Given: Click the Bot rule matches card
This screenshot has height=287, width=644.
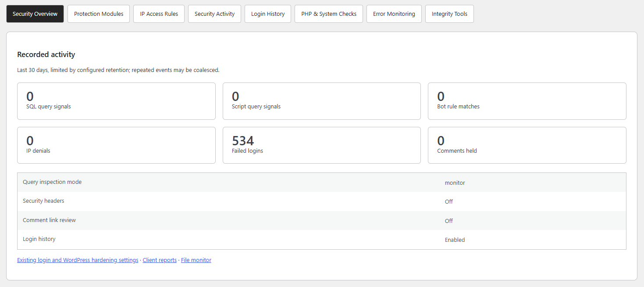Looking at the screenshot, I should tap(527, 101).
